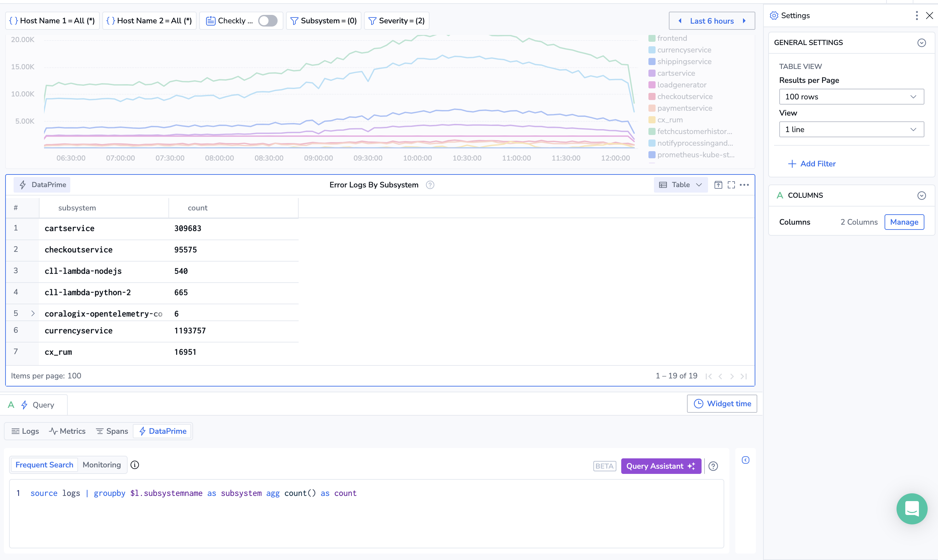Select Monitoring mode

click(x=101, y=465)
